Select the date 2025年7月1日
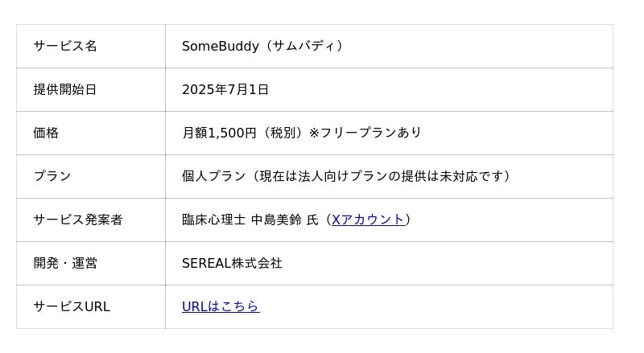The width and height of the screenshot is (644, 353). point(225,89)
